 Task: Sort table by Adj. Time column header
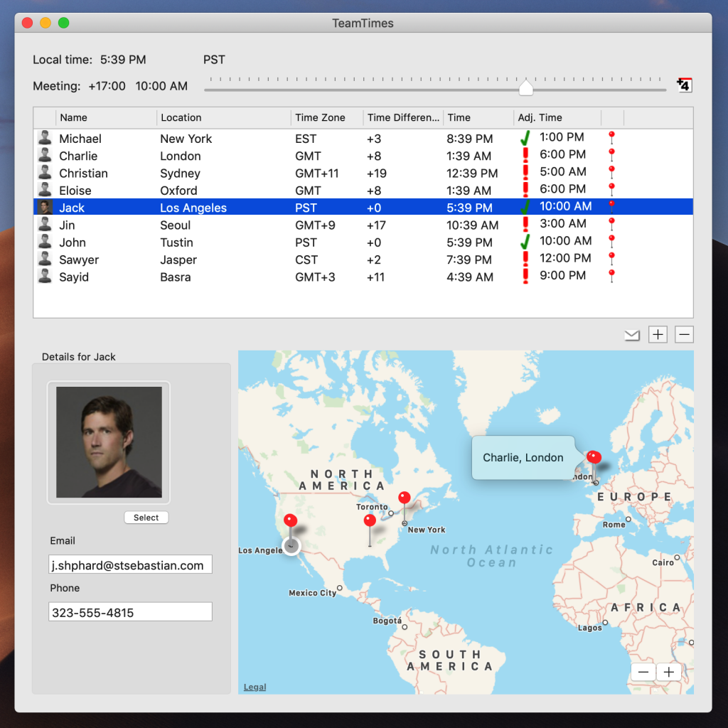[x=557, y=117]
